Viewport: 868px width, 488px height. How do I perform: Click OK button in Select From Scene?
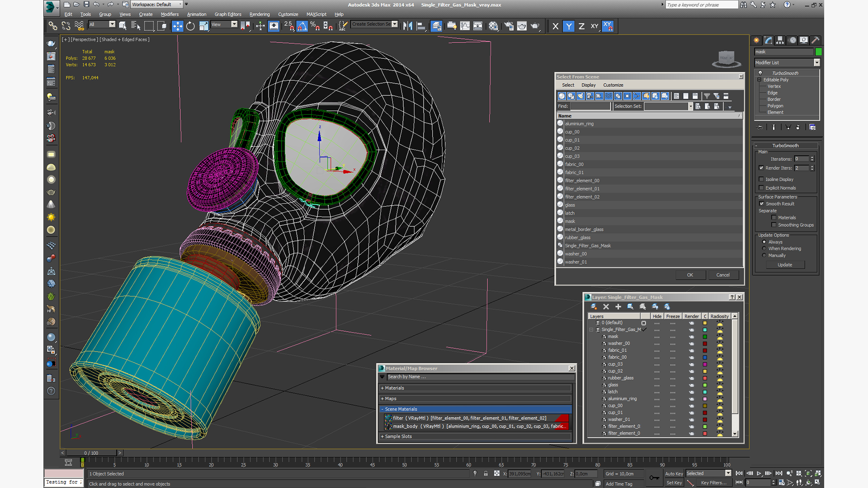(690, 275)
